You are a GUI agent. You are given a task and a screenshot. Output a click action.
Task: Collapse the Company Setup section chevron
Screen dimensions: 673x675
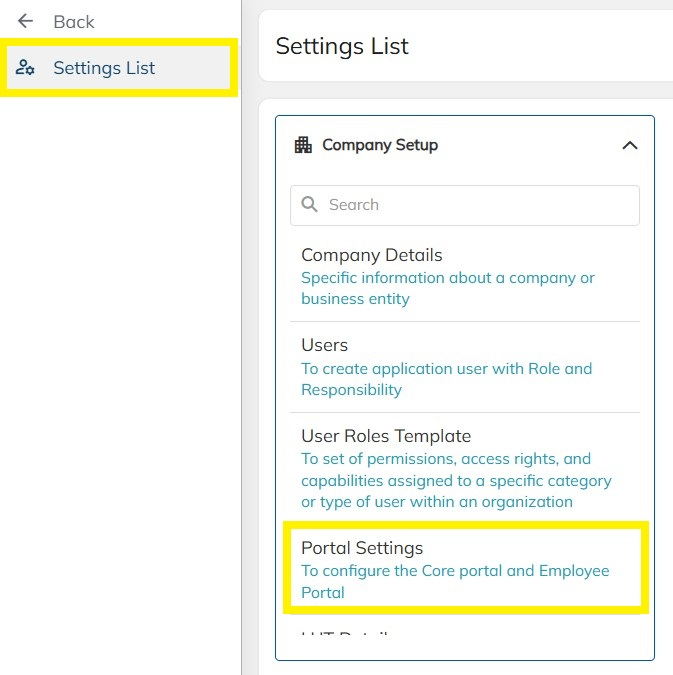629,145
